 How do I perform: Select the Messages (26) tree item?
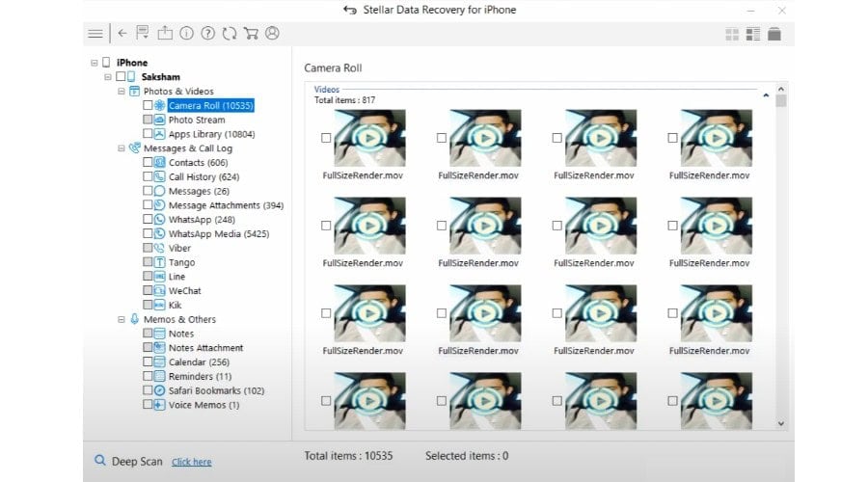pos(199,191)
